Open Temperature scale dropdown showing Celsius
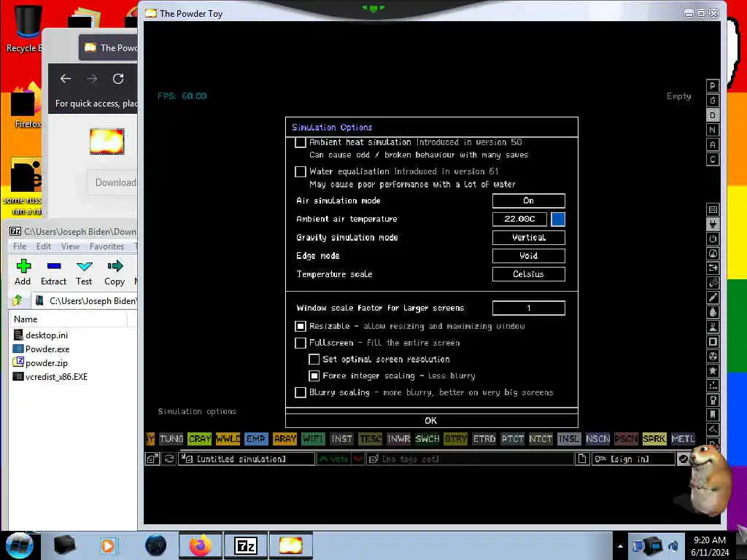Viewport: 747px width, 560px height. (x=528, y=274)
